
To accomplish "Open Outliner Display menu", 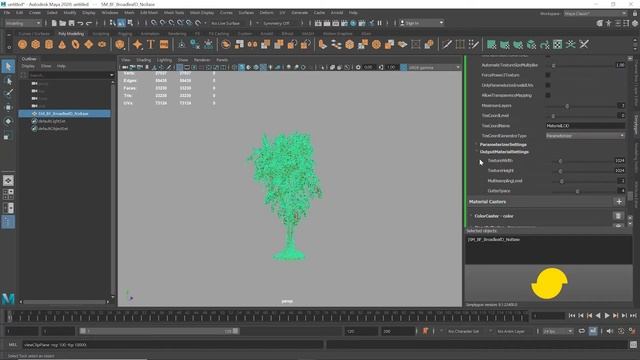I will tap(28, 66).
